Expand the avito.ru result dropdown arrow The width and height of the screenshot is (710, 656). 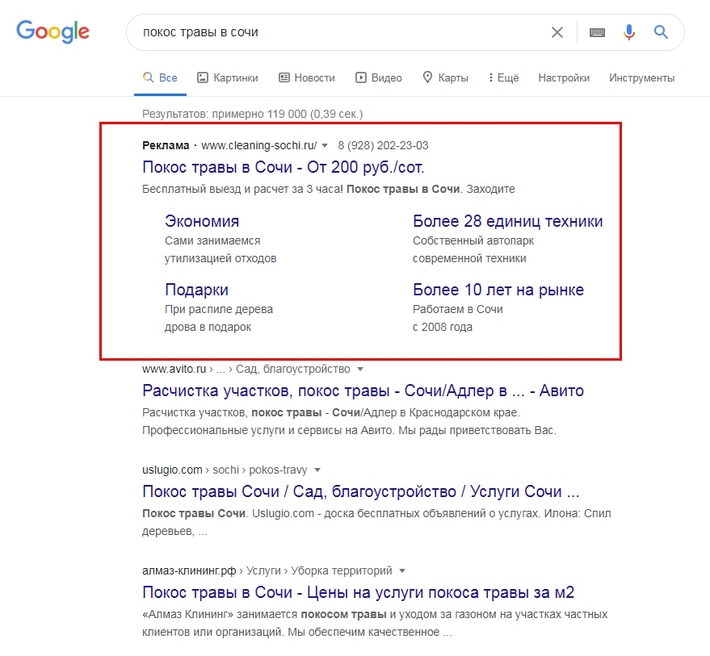[360, 369]
